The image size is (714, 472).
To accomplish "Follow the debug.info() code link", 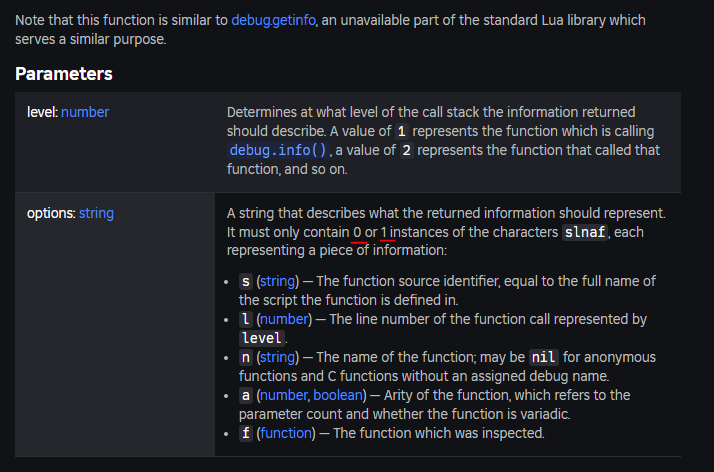I will pyautogui.click(x=278, y=150).
